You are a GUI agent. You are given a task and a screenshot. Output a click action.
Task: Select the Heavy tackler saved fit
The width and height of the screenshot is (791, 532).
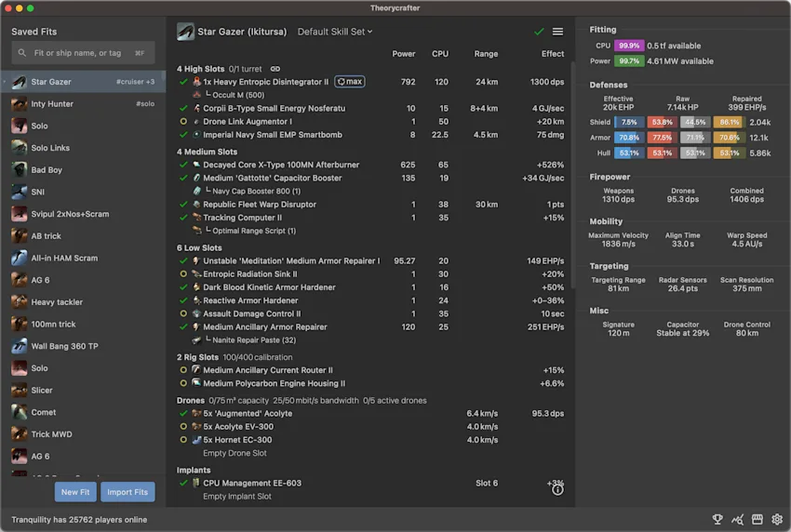pos(83,302)
